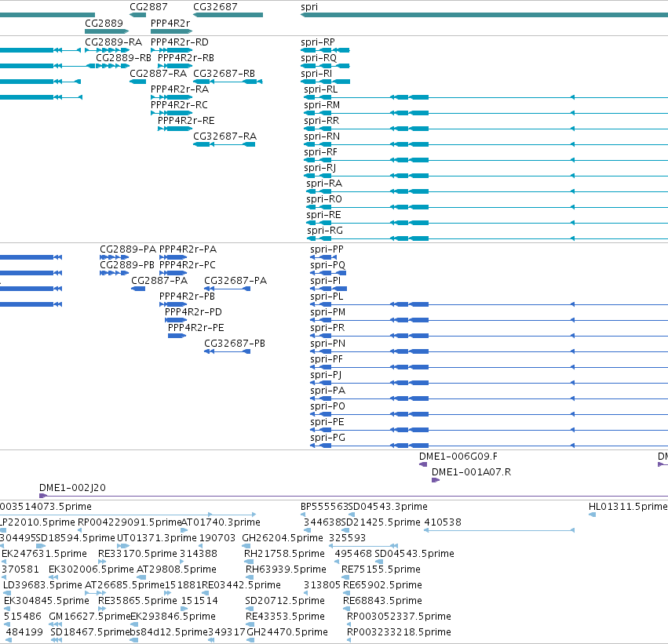Click PPP4R2r-RE transcript label
This screenshot has height=644, width=668.
click(186, 121)
